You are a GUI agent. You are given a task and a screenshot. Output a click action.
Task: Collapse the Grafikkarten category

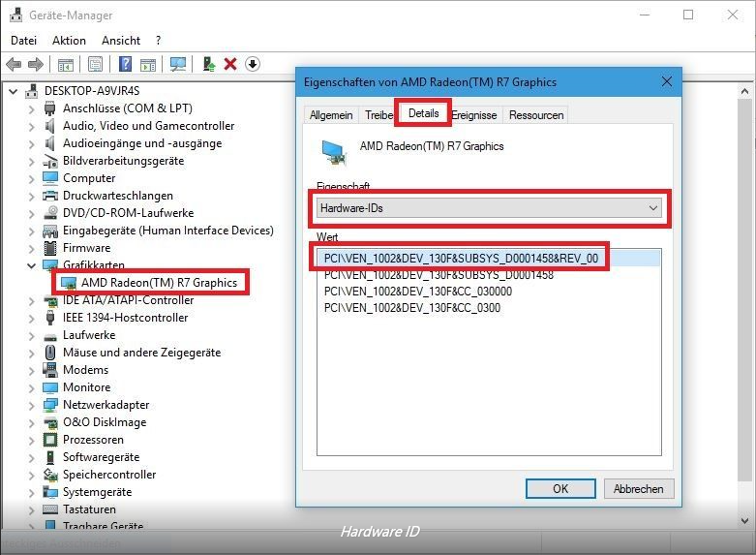(x=31, y=265)
